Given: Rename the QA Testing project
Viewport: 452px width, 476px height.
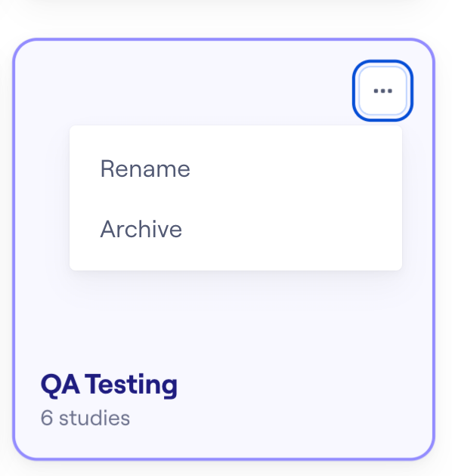Looking at the screenshot, I should coord(236,168).
